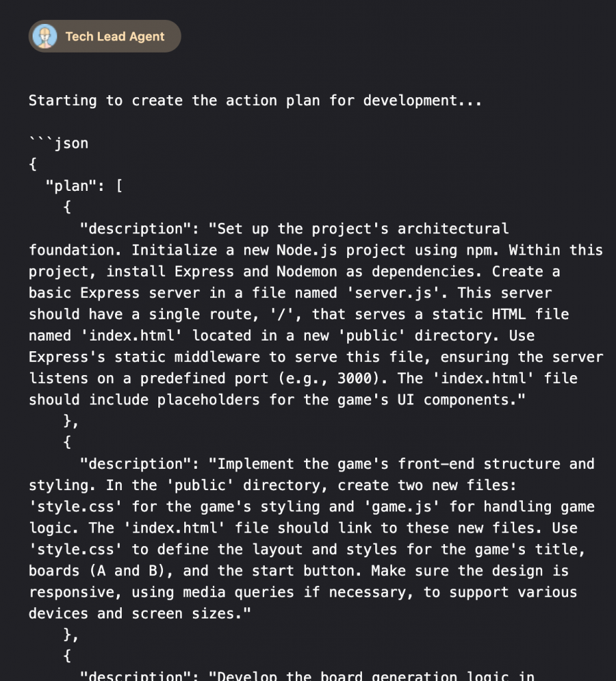Click the word 'Node.js' in the first description

(307, 250)
